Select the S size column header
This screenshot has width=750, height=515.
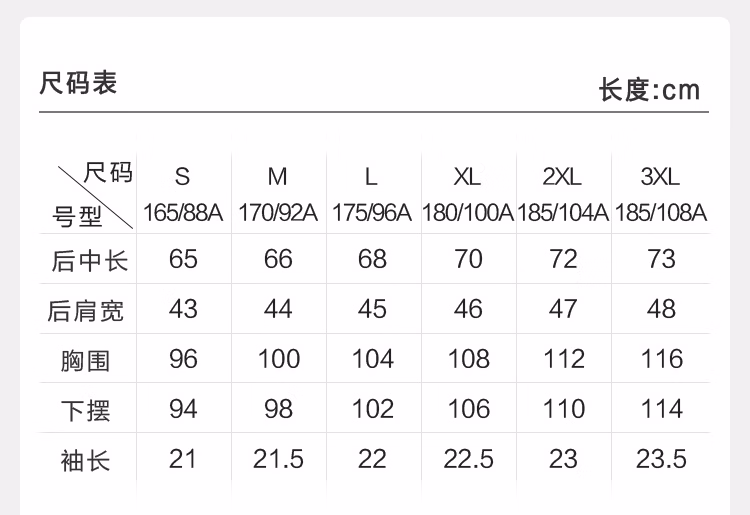[182, 176]
